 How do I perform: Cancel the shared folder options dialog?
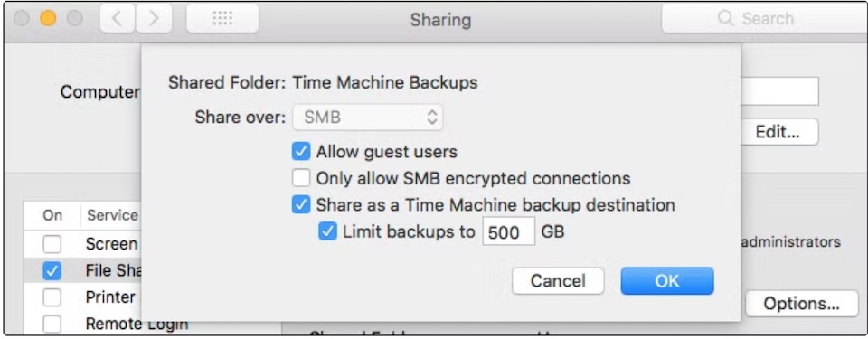point(558,281)
